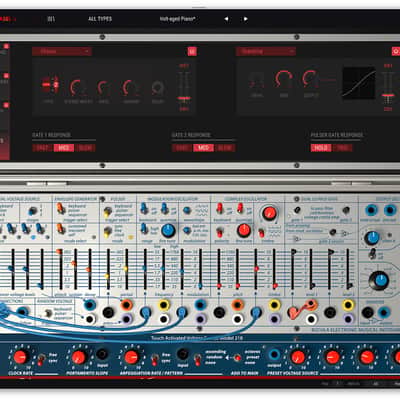
Task: Click the first Preset Voltage Source knob
Action: pos(297,357)
